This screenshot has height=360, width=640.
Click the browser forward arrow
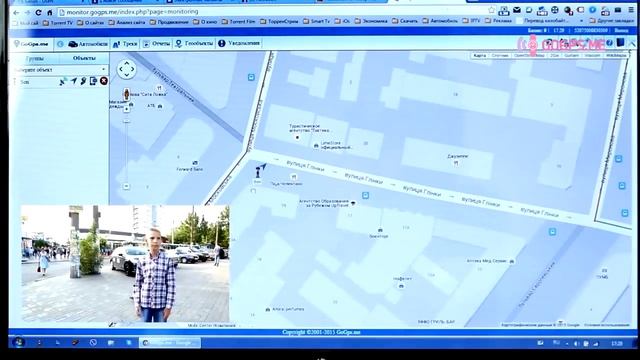(x=27, y=13)
